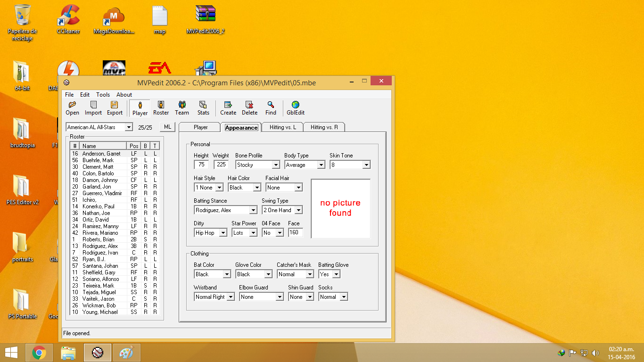Image resolution: width=644 pixels, height=362 pixels.
Task: Open the About menu
Action: pyautogui.click(x=124, y=95)
